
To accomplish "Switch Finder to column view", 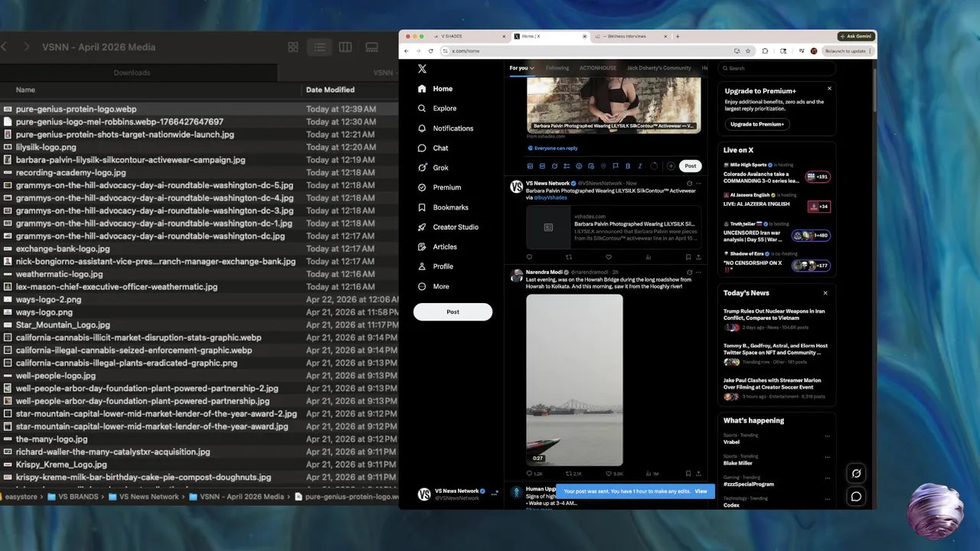I will (345, 47).
